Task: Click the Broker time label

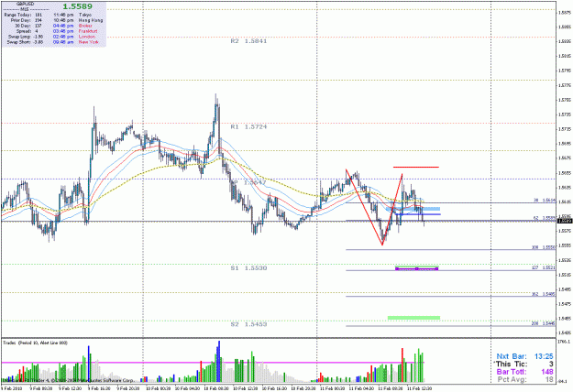Action: point(85,26)
